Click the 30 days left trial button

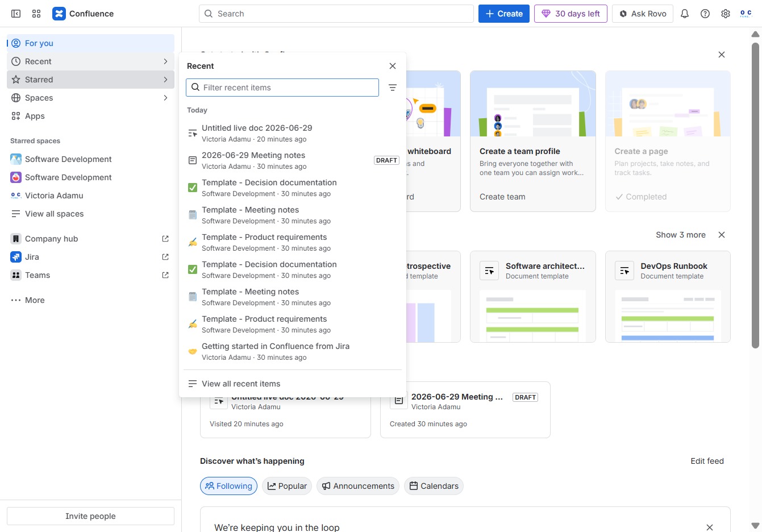point(571,14)
